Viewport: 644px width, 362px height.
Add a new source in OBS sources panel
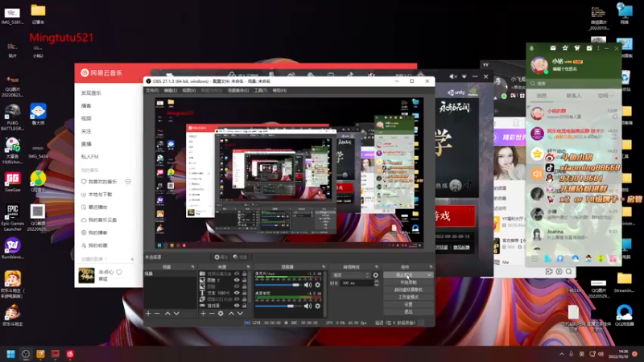coord(203,314)
